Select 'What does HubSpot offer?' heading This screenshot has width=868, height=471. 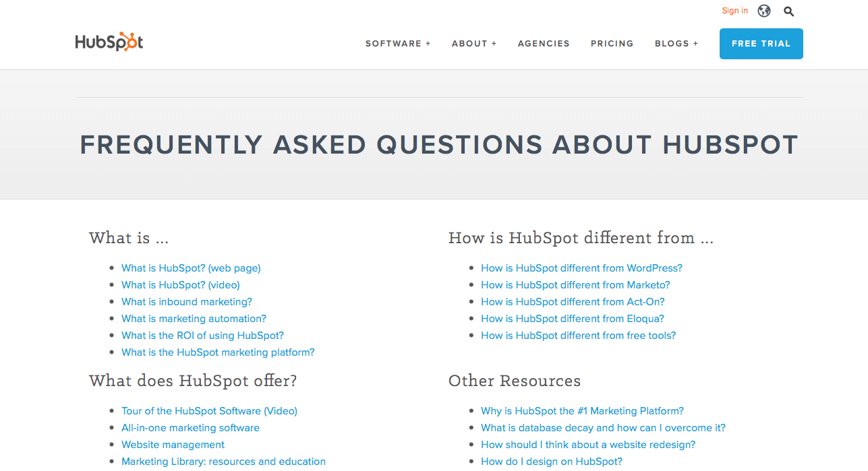(x=193, y=381)
